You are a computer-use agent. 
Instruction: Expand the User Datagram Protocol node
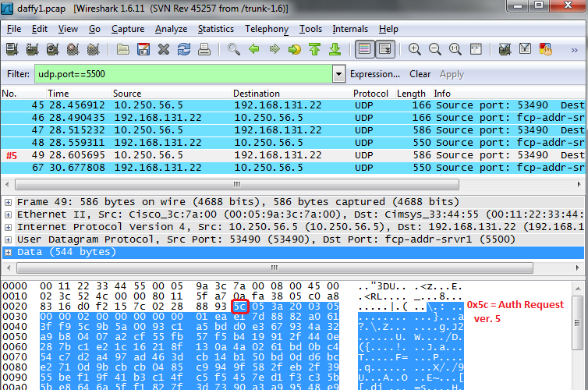point(8,239)
